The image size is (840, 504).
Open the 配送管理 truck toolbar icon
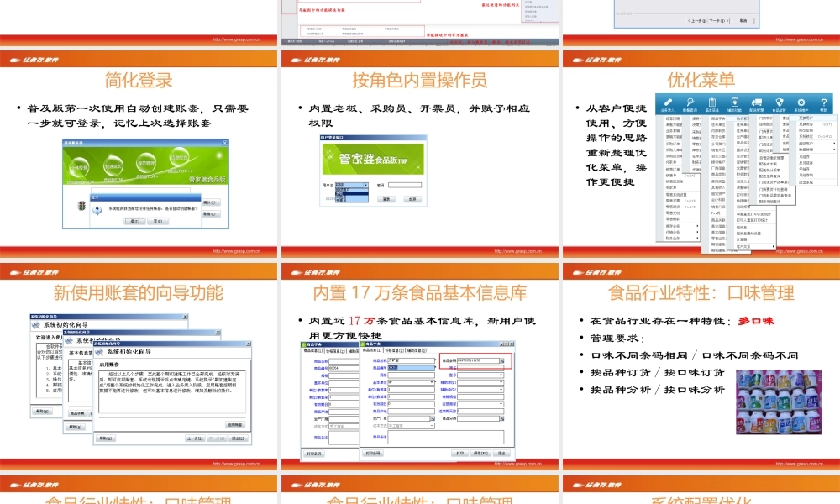[x=757, y=102]
